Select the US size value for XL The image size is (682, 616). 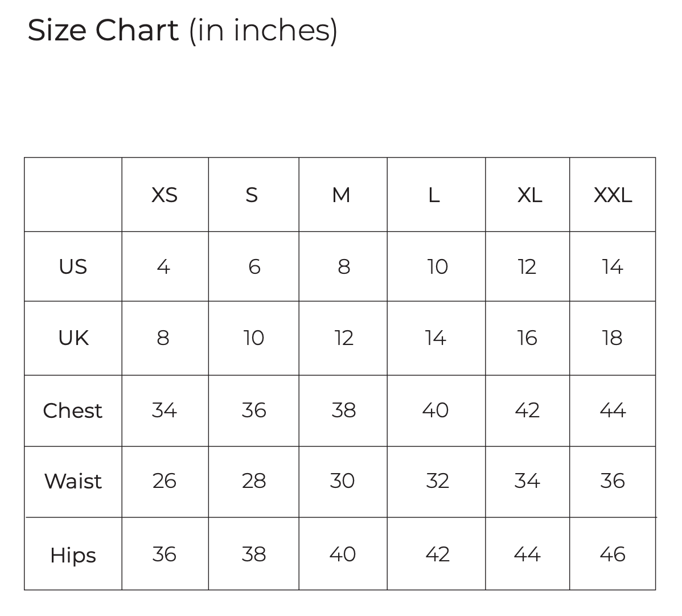pos(527,266)
